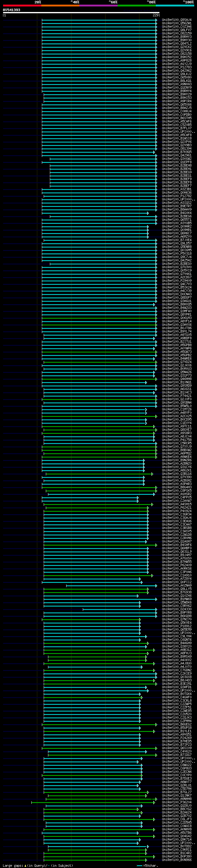Click query end position label 229

155,15
